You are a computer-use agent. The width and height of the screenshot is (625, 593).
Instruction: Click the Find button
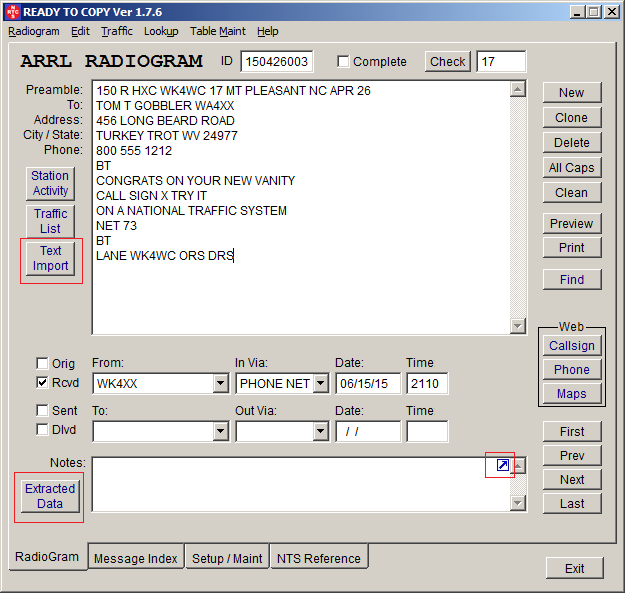(x=572, y=279)
